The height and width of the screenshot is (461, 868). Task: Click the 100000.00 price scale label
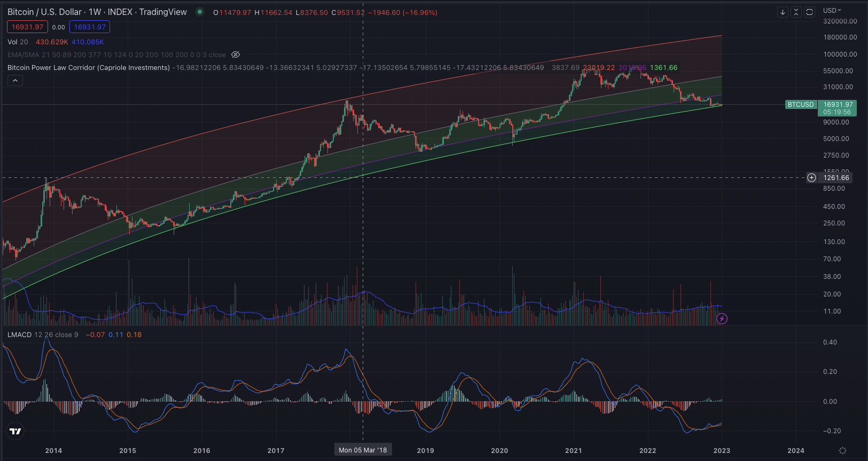coord(840,54)
